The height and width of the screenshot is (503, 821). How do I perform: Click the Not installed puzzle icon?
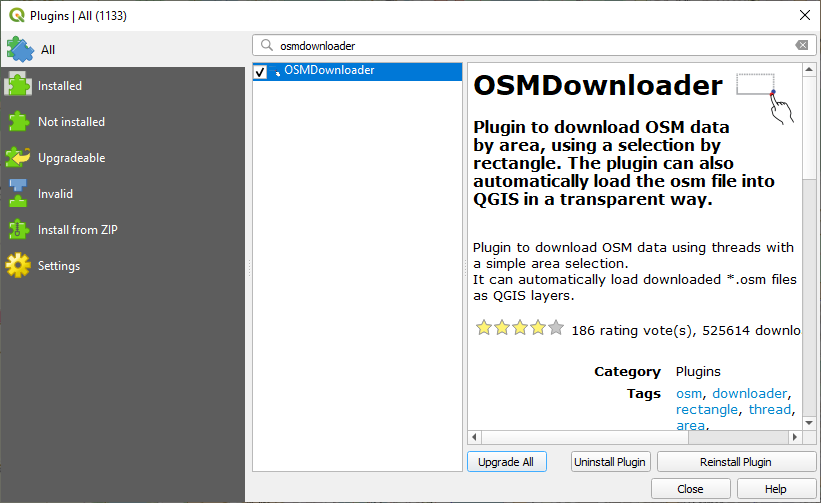18,121
